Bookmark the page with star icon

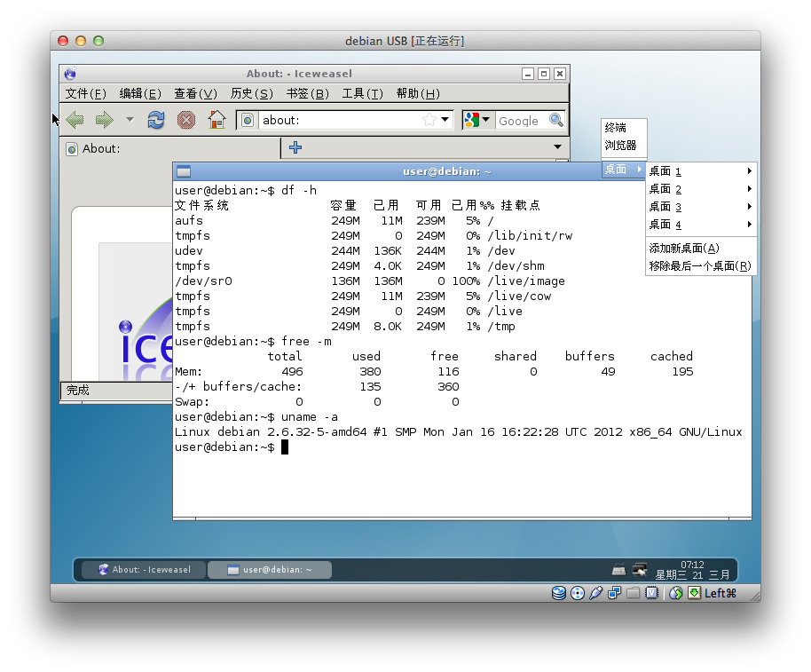[x=429, y=120]
